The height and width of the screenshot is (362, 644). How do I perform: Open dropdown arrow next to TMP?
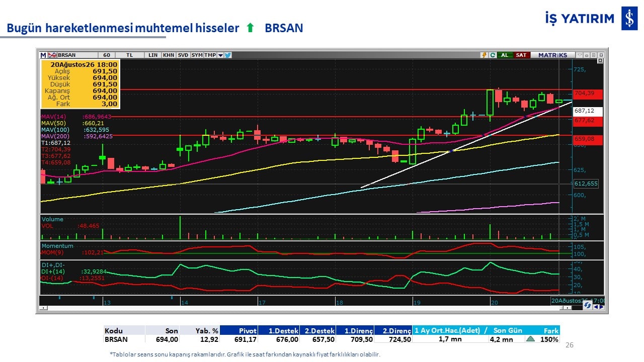pyautogui.click(x=220, y=55)
